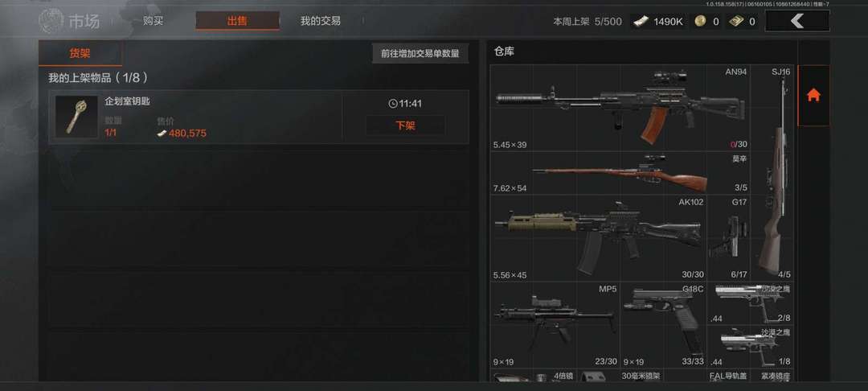The height and width of the screenshot is (391, 868).
Task: Open the 我的交易 tab
Action: (x=321, y=21)
